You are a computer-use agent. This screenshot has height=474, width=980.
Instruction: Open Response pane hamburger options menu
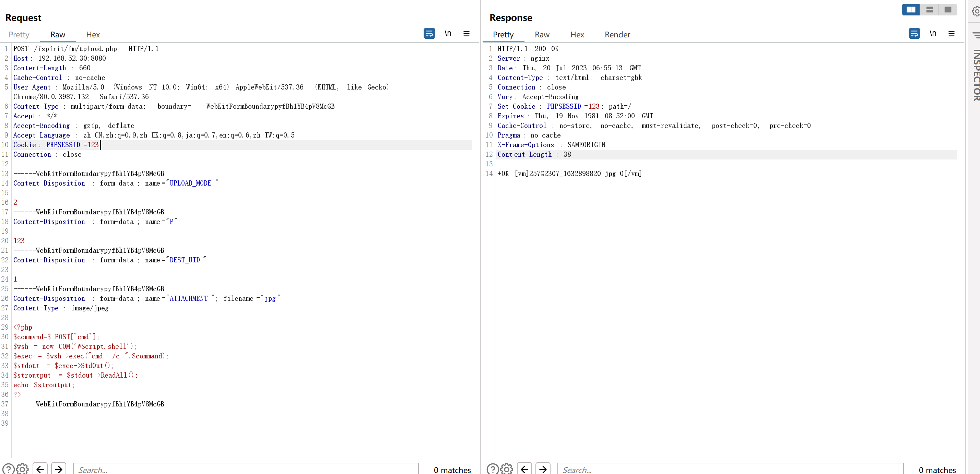tap(952, 34)
